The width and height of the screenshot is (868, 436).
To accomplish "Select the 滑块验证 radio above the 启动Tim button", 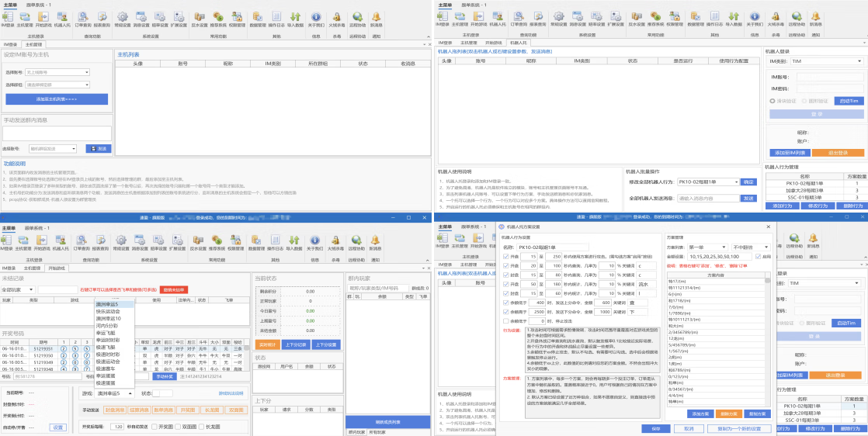I will tap(773, 101).
